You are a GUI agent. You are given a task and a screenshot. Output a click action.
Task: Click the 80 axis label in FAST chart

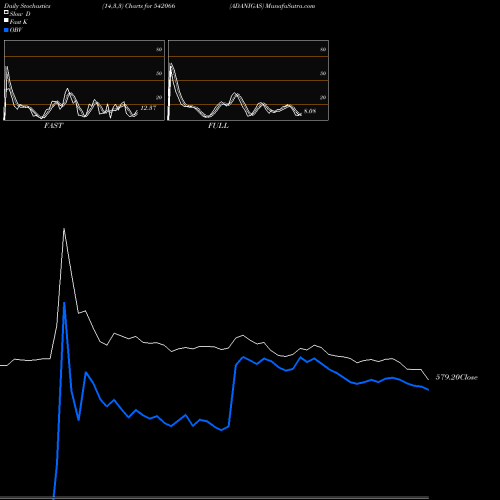[x=159, y=49]
